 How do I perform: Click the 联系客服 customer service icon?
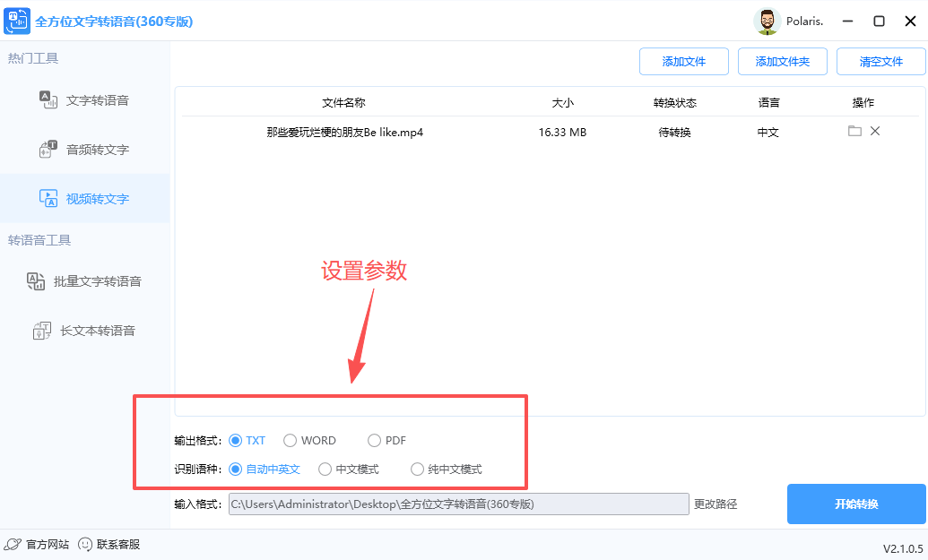[84, 544]
